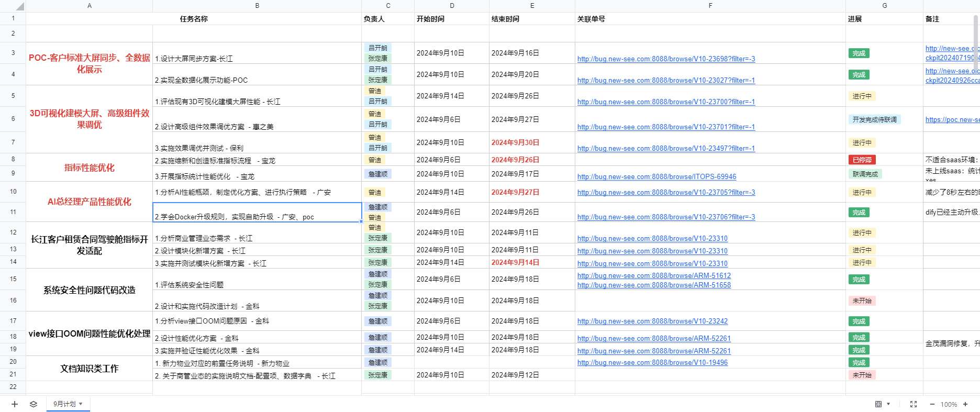Select cell 2.学会Docker升级规则，实现自助升级
980x412 pixels.
point(257,212)
